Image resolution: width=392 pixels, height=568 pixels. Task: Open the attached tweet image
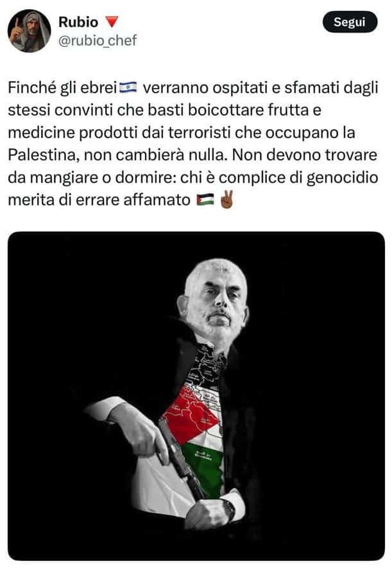tap(196, 396)
